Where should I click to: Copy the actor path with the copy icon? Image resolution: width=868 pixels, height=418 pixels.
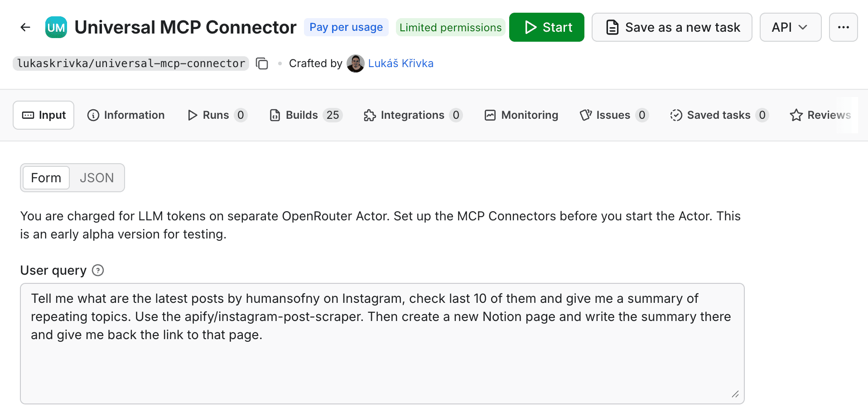coord(262,63)
